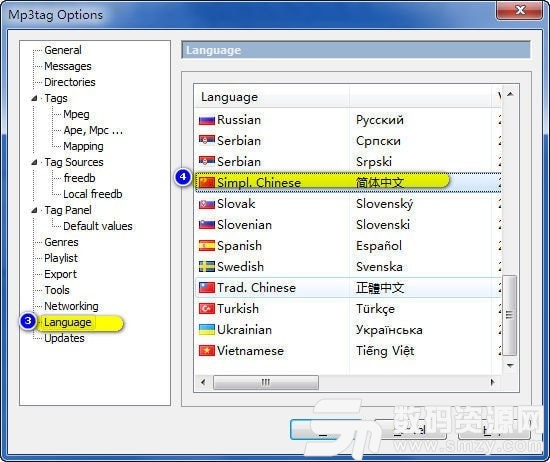
Task: Open the Tools options page
Action: click(57, 290)
